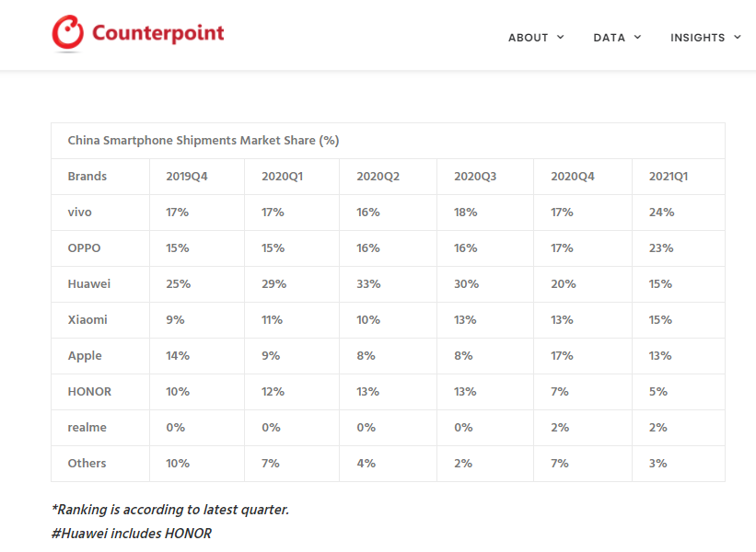Expand the chevron next to ABOUT
Screen dimensions: 756x552
point(560,37)
